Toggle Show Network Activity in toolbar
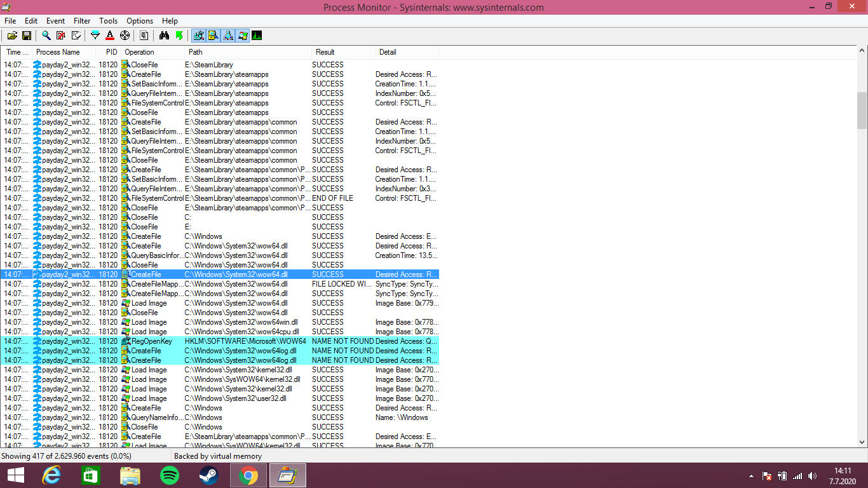868x488 pixels. [228, 36]
